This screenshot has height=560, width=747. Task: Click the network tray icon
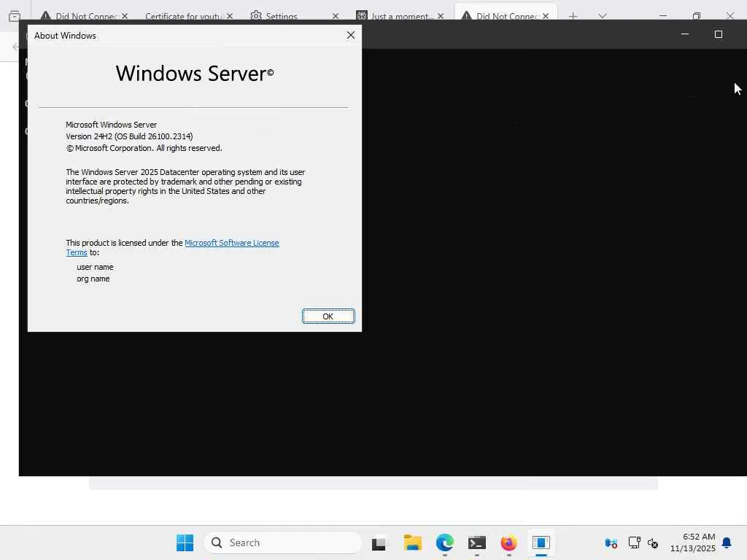(x=634, y=542)
